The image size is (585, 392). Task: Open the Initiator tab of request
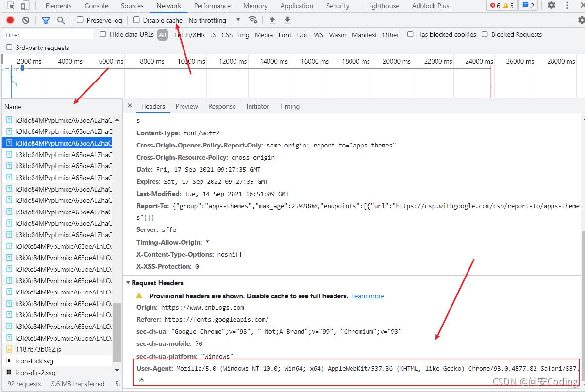coord(257,106)
